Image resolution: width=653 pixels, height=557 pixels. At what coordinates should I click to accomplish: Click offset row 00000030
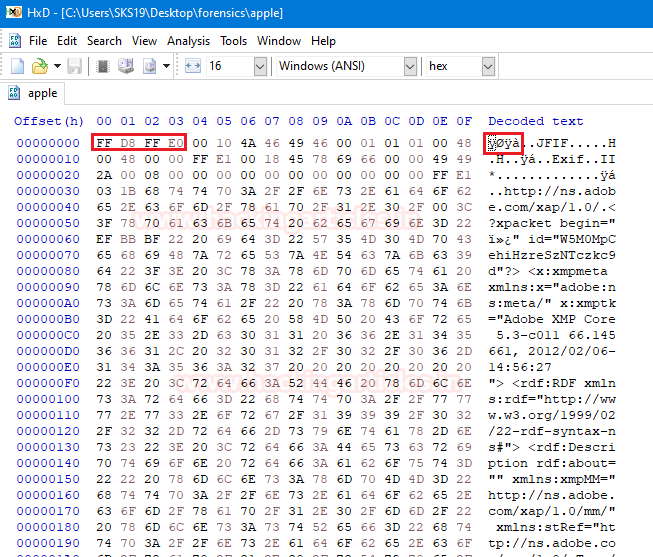pyautogui.click(x=48, y=191)
